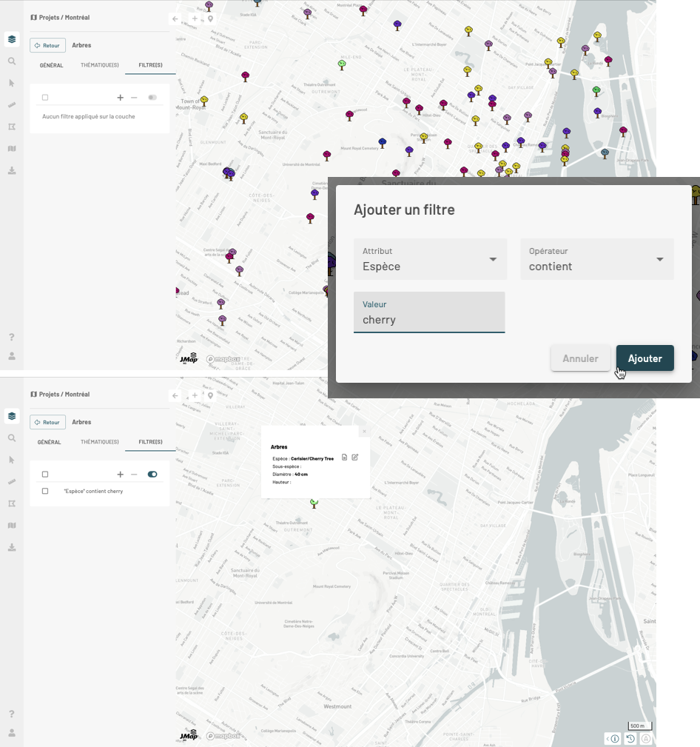Click the map history clock icon
Image resolution: width=700 pixels, height=747 pixels.
[x=630, y=738]
